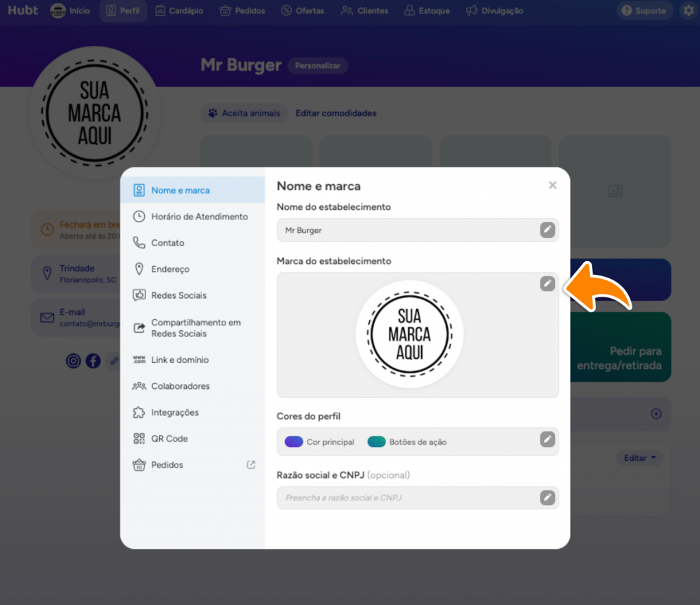The width and height of the screenshot is (700, 605).
Task: Click Editar comodidades link
Action: click(x=336, y=113)
